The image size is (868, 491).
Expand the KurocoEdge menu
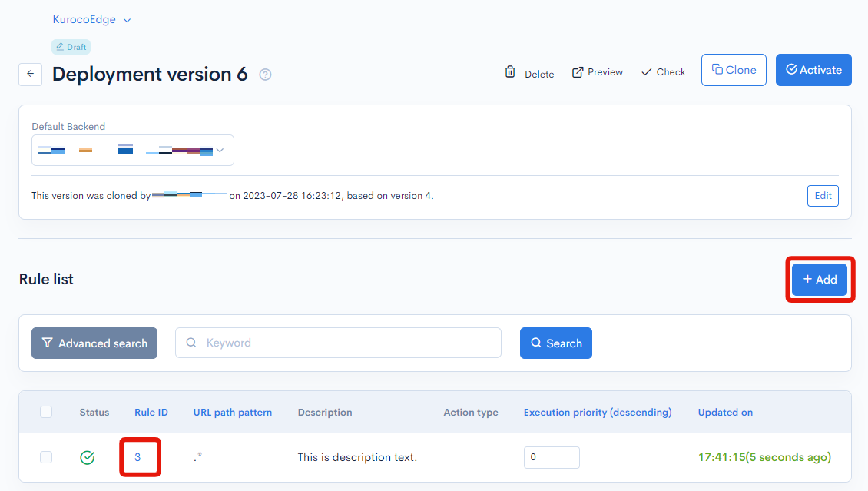tap(91, 19)
